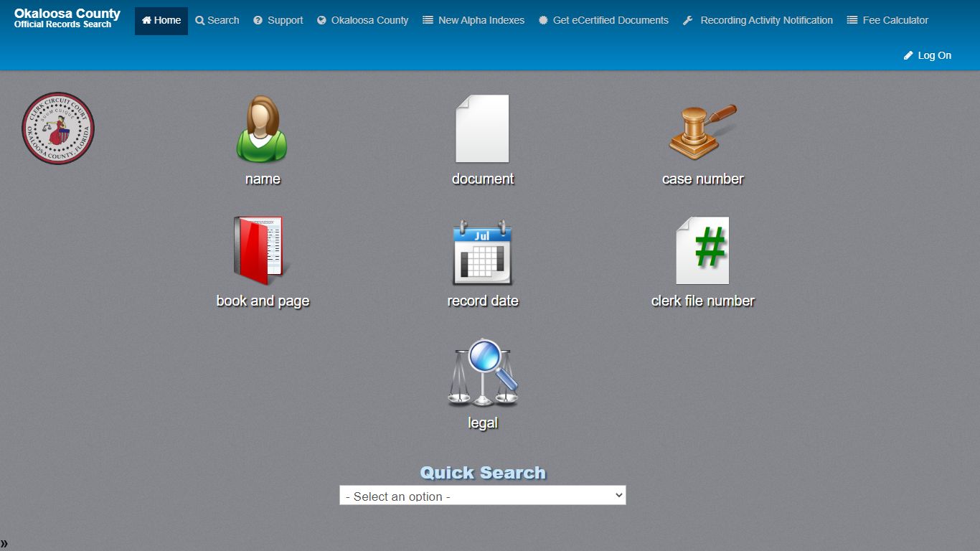This screenshot has width=980, height=551.
Task: Open the name search person icon
Action: tap(262, 129)
